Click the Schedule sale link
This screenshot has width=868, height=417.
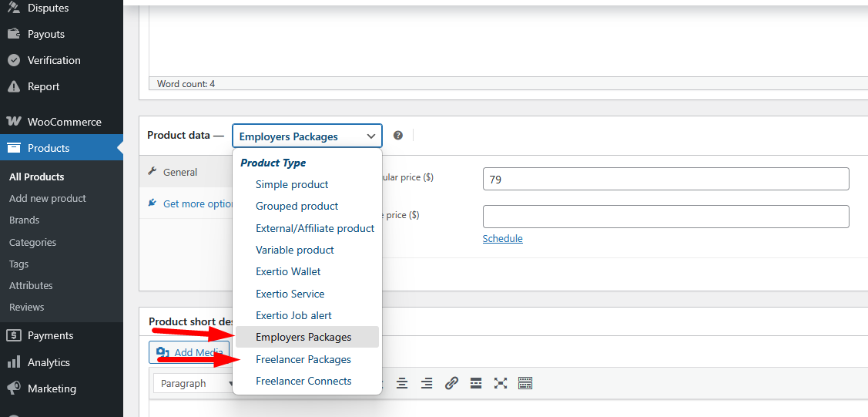click(503, 239)
